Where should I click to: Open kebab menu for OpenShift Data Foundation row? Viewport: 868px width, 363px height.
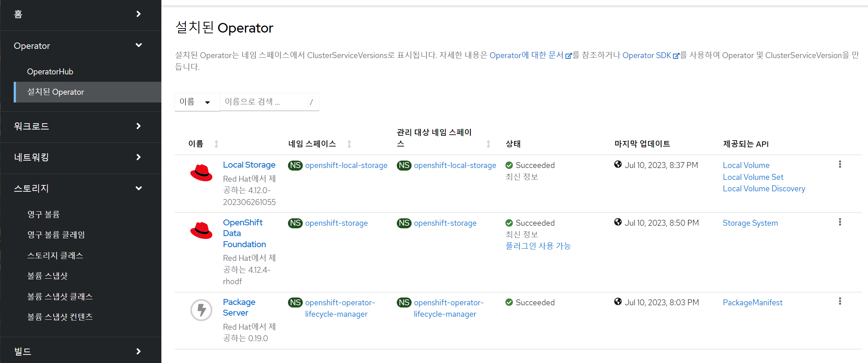coord(840,222)
